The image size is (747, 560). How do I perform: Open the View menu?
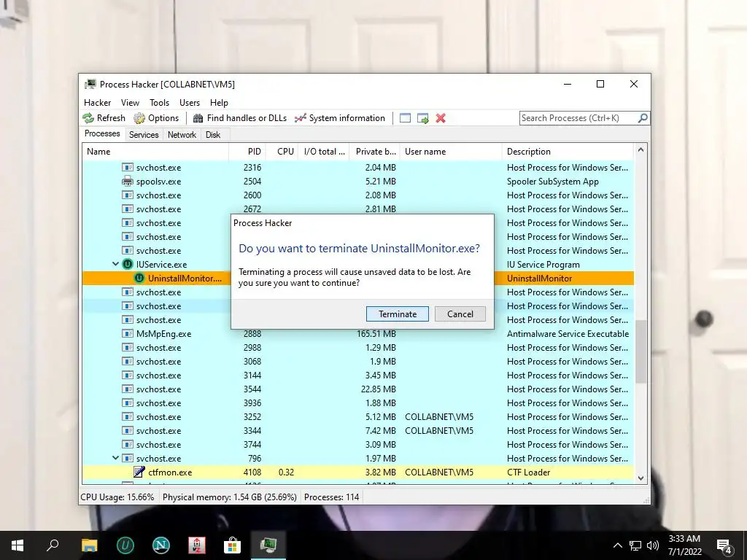click(x=130, y=103)
